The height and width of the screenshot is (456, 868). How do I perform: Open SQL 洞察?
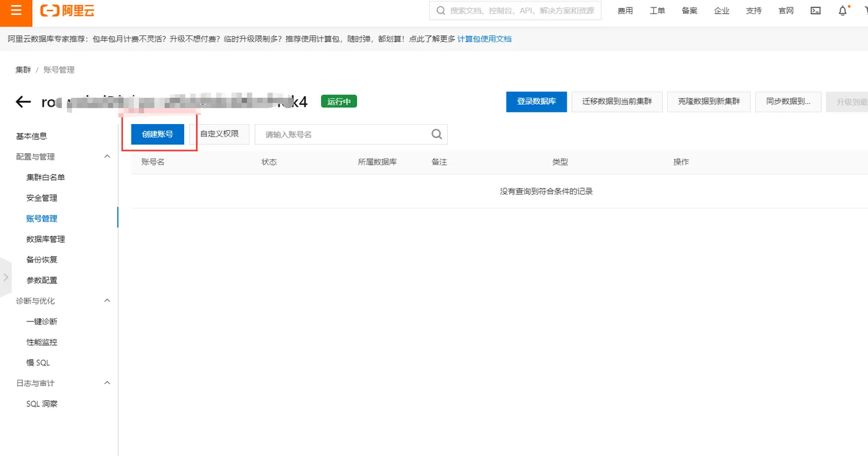click(42, 404)
